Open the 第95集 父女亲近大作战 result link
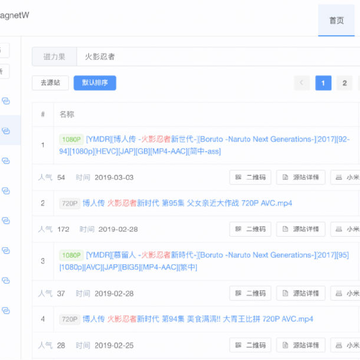The height and width of the screenshot is (360, 360). (x=187, y=203)
